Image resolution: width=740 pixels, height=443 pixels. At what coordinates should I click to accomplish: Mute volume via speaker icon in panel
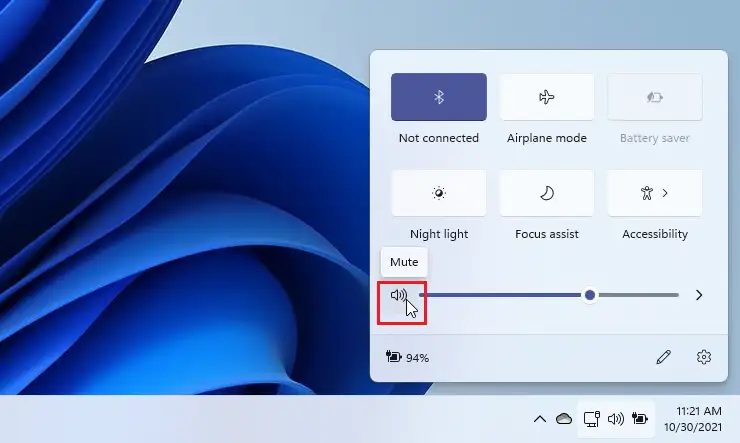399,295
